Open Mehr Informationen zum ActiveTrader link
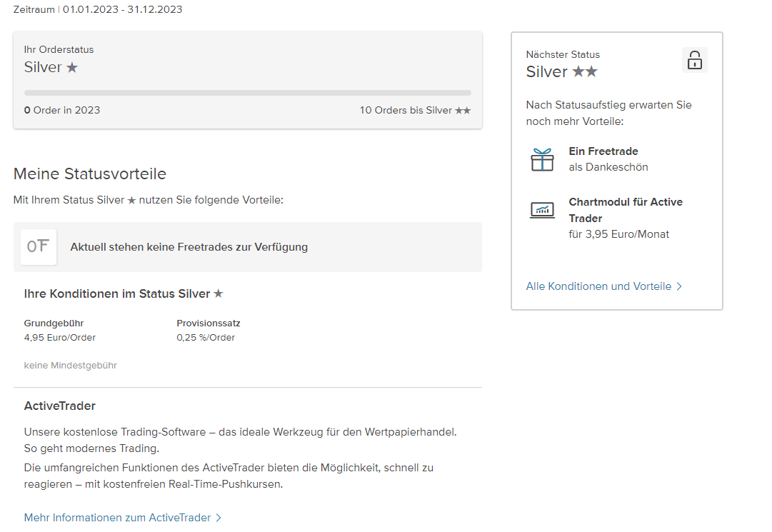 (x=118, y=518)
